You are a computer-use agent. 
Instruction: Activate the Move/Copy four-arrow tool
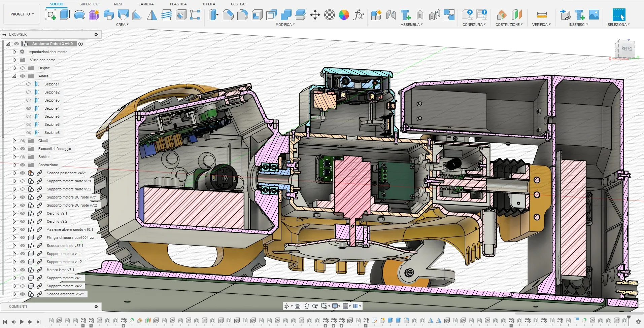click(315, 15)
